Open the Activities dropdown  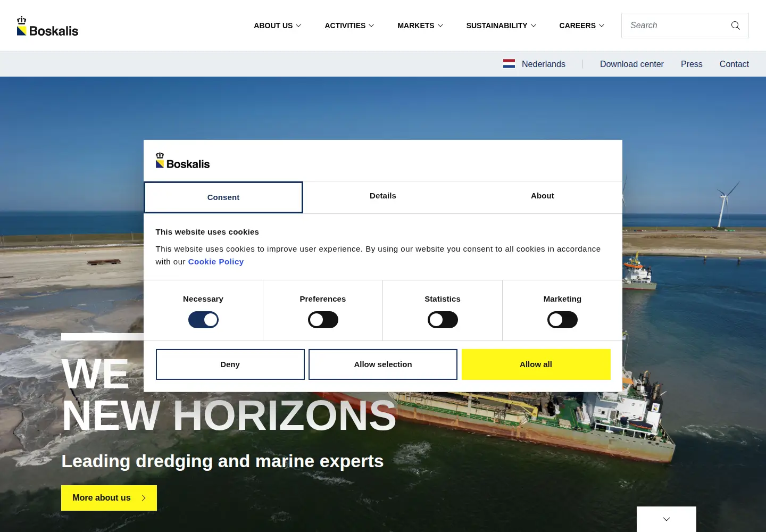tap(349, 26)
